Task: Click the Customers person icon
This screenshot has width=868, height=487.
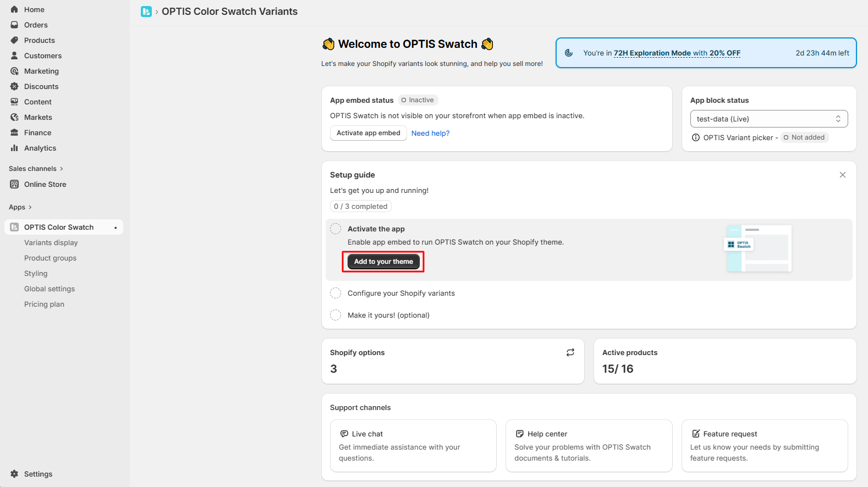Action: (14, 56)
